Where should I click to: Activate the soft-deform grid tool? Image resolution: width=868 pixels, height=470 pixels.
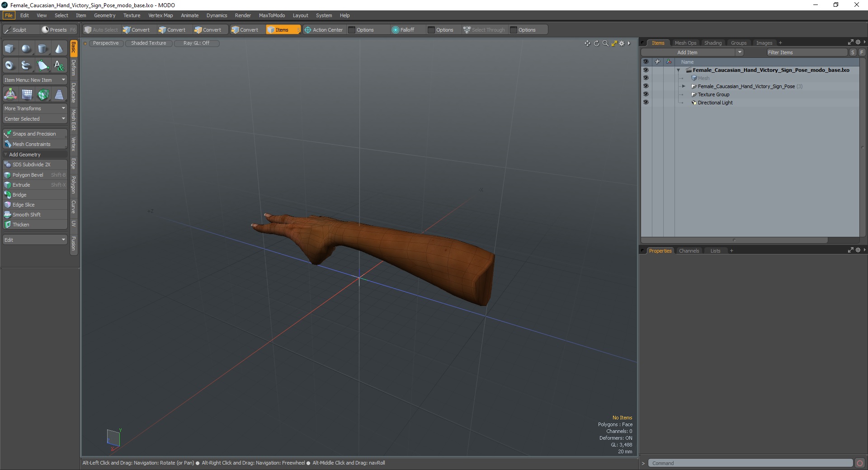tap(27, 94)
